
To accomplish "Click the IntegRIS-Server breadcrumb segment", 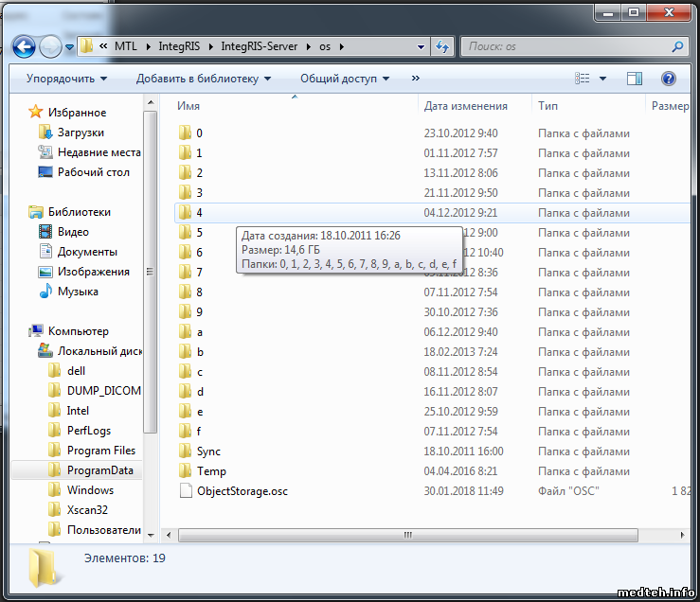I will (260, 46).
